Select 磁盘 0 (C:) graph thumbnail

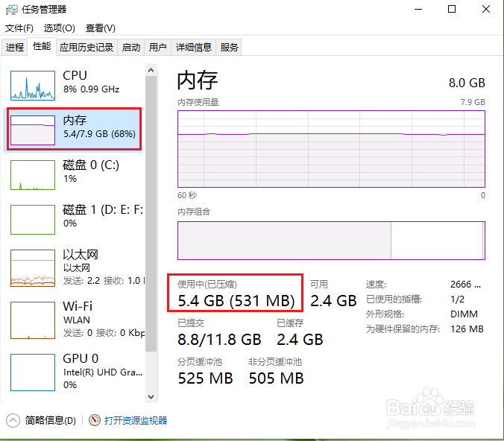pos(33,175)
